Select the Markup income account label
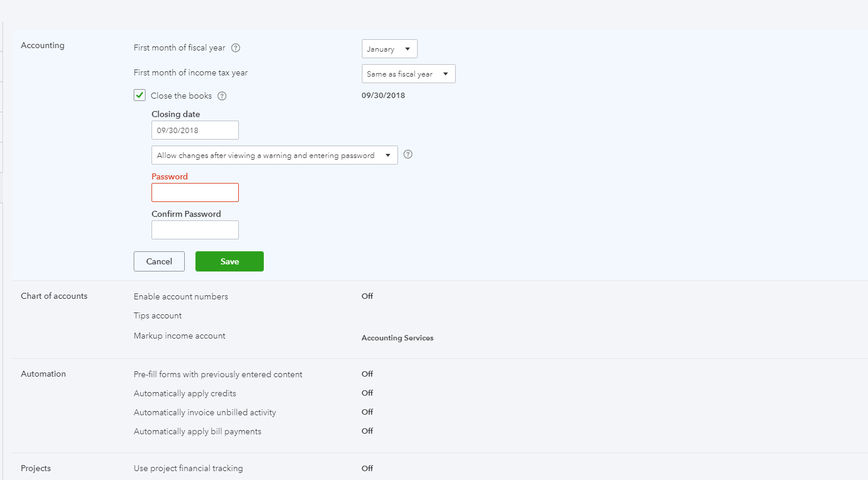 coord(179,336)
